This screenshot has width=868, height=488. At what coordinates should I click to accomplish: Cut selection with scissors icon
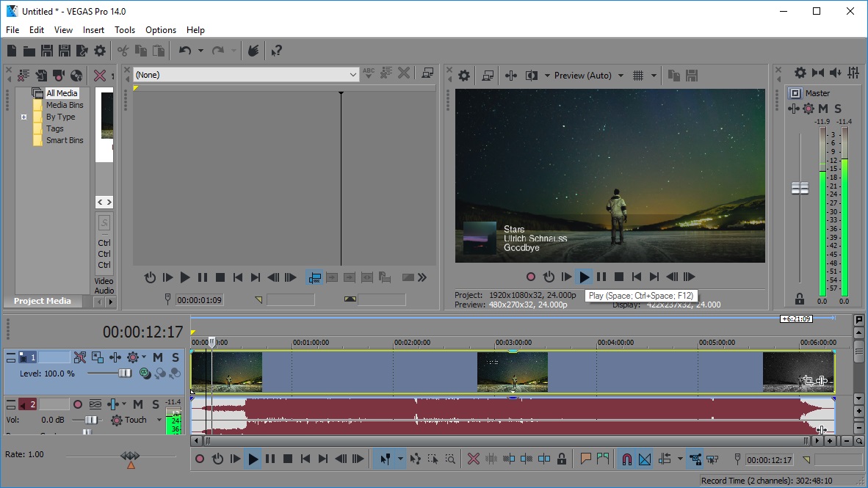123,51
